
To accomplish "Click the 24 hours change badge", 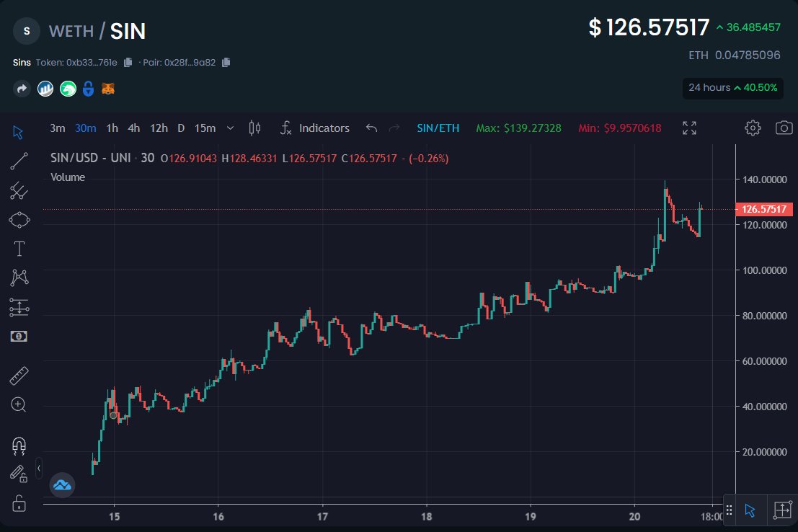I will [x=733, y=88].
